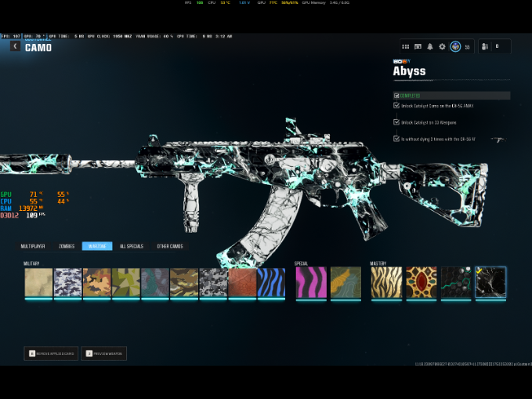Screen dimensions: 532x399
Task: Select the blue zebra stripe camo
Action: (x=271, y=283)
